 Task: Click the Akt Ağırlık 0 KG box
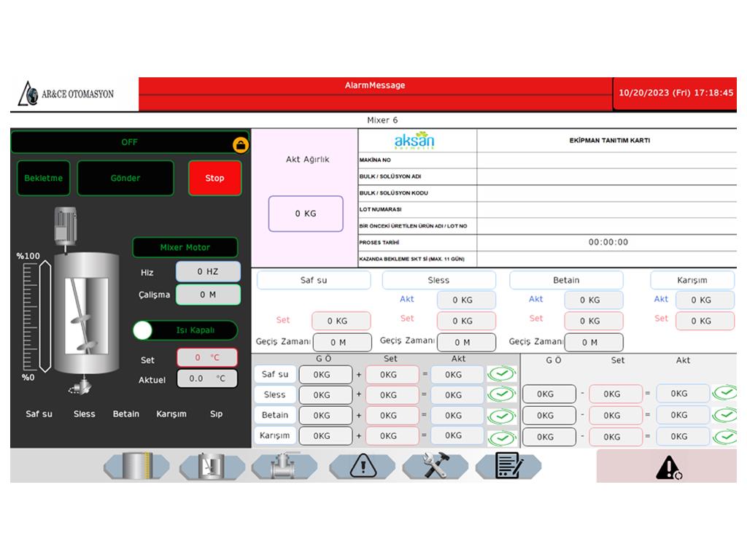tap(306, 214)
